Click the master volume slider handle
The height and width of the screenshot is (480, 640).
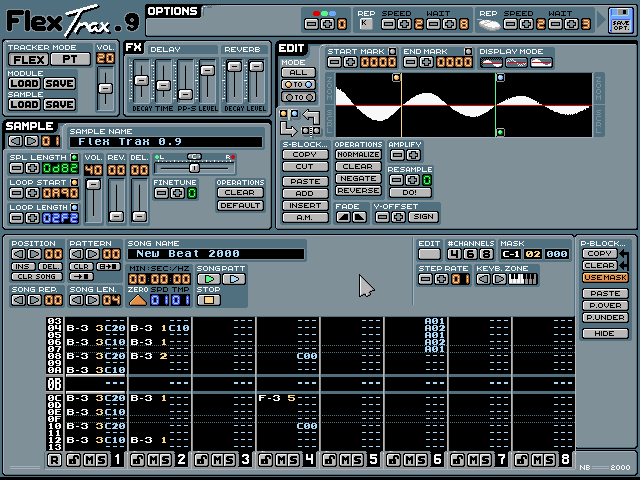click(105, 88)
